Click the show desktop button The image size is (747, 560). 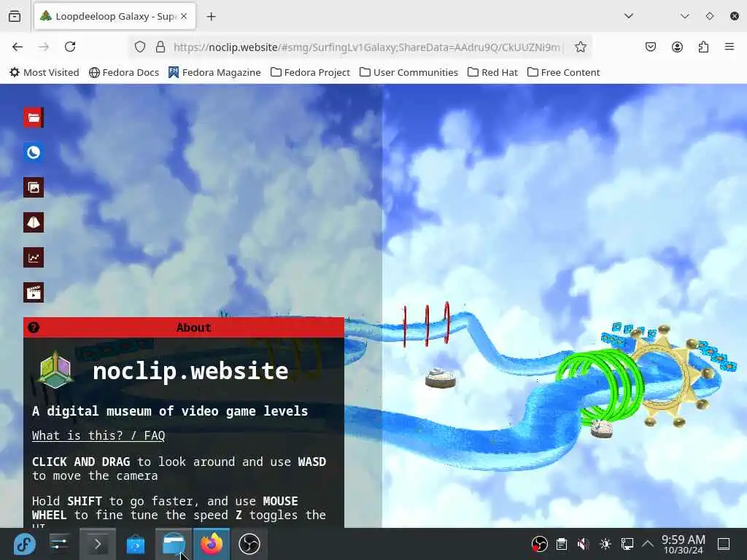click(724, 544)
